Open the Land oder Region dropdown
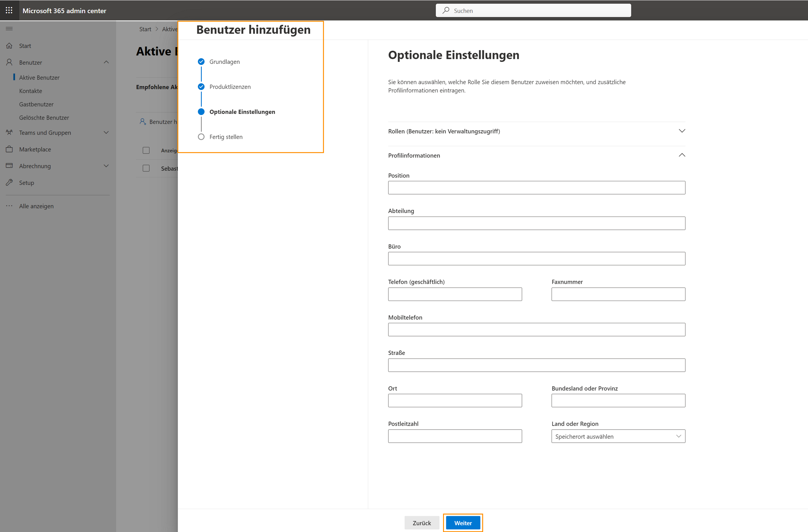The image size is (808, 532). [618, 436]
